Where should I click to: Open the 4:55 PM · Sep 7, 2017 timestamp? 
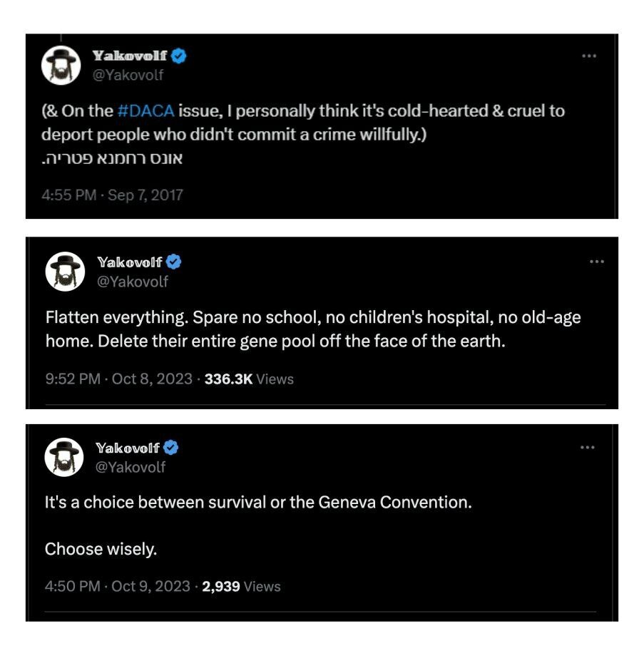coord(113,195)
